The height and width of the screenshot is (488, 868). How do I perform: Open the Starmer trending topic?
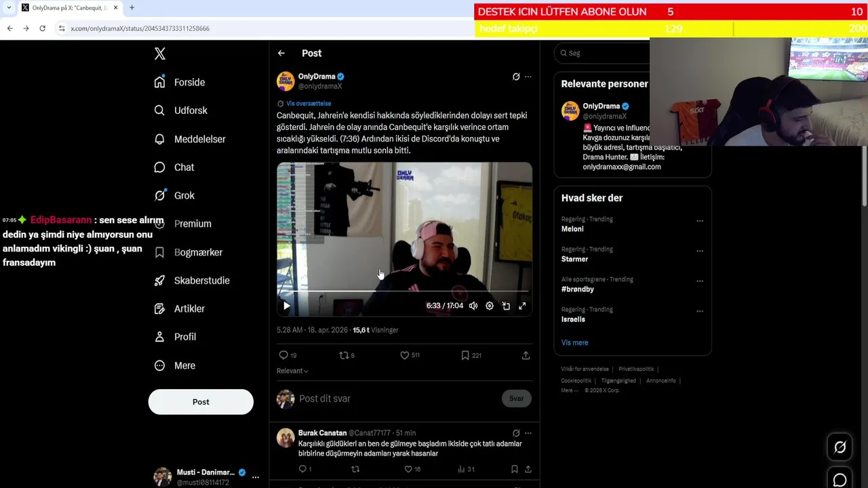[x=574, y=259]
